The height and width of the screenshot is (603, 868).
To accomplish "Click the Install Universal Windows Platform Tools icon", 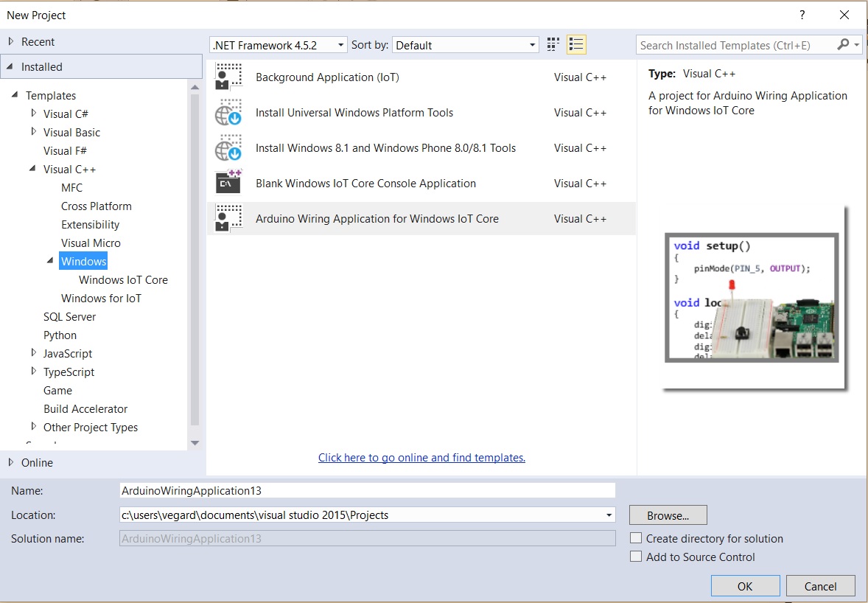I will [x=228, y=112].
